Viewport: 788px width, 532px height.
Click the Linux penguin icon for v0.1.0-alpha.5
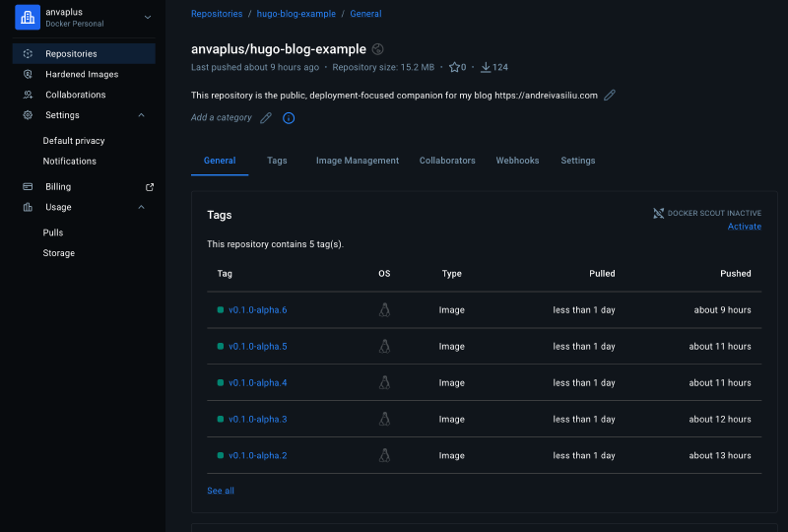pos(384,347)
